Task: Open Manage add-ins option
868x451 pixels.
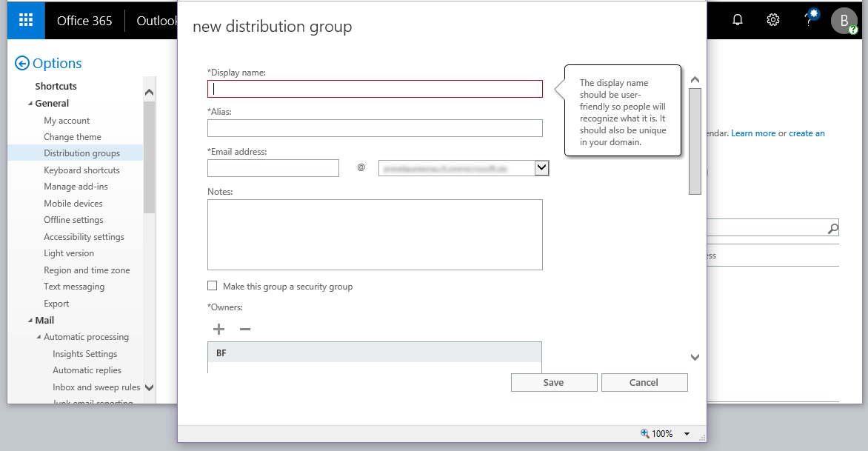Action: click(x=76, y=187)
